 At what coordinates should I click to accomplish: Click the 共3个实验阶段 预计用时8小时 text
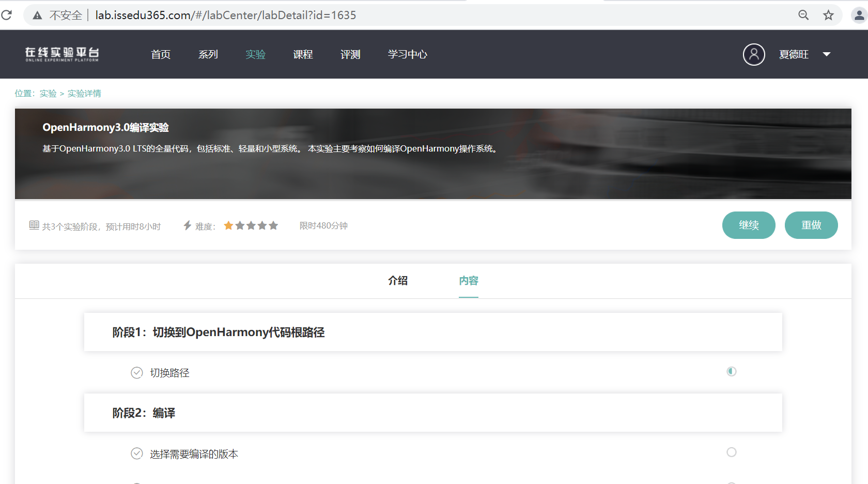click(101, 226)
